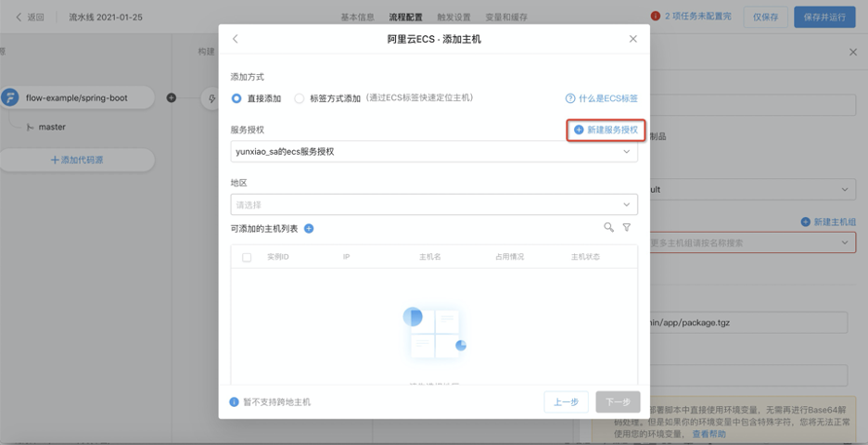The height and width of the screenshot is (445, 868).
Task: Click the 新建主机组 link
Action: [x=828, y=222]
